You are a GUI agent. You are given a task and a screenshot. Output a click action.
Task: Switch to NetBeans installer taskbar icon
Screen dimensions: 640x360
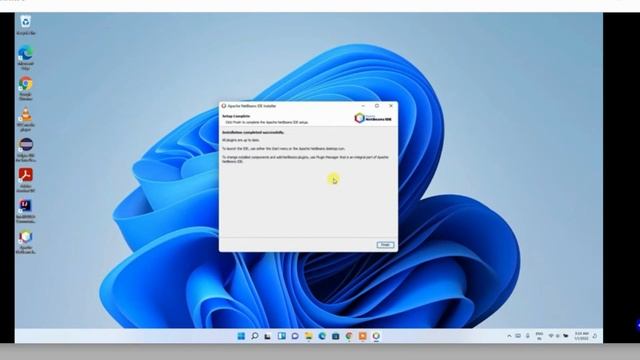(x=376, y=336)
